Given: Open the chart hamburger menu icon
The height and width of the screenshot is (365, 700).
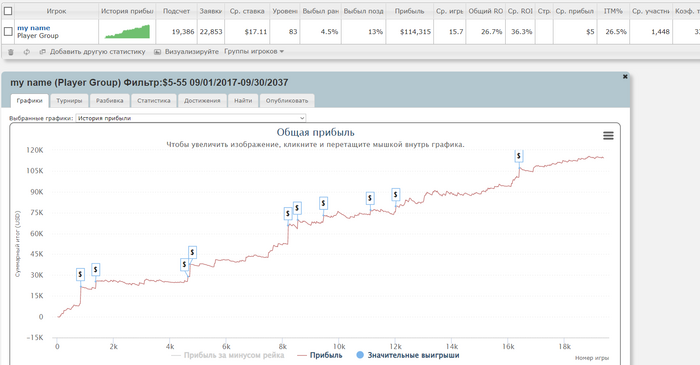Looking at the screenshot, I should coord(608,136).
